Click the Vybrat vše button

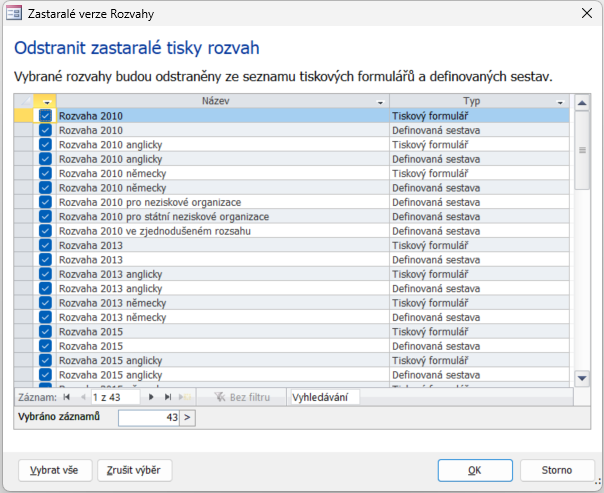(x=55, y=470)
